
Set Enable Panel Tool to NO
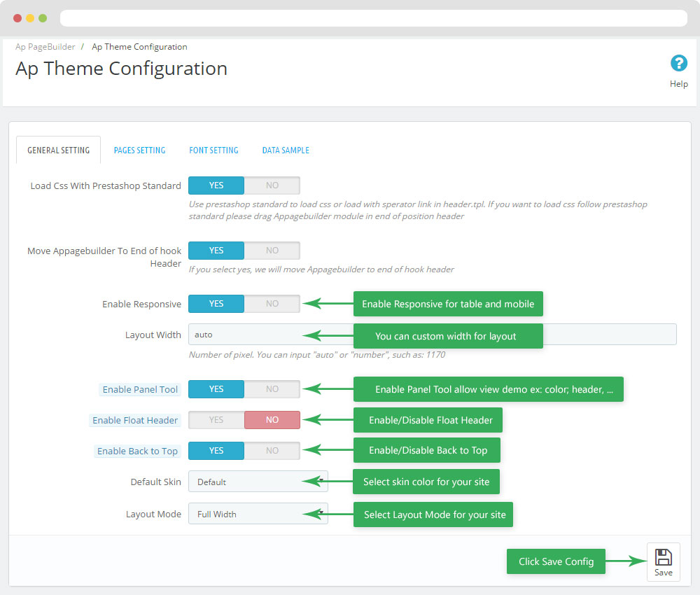(272, 389)
